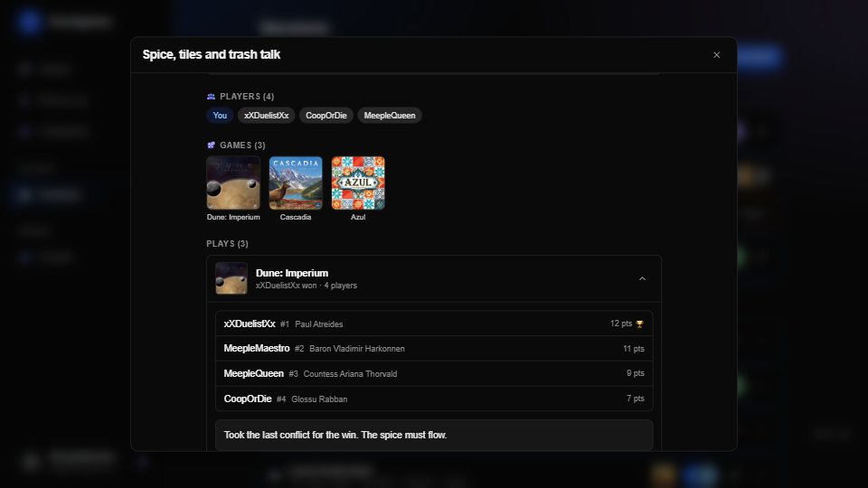Click the Dune: Imperium play thumbnail
The height and width of the screenshot is (488, 868).
pos(231,278)
